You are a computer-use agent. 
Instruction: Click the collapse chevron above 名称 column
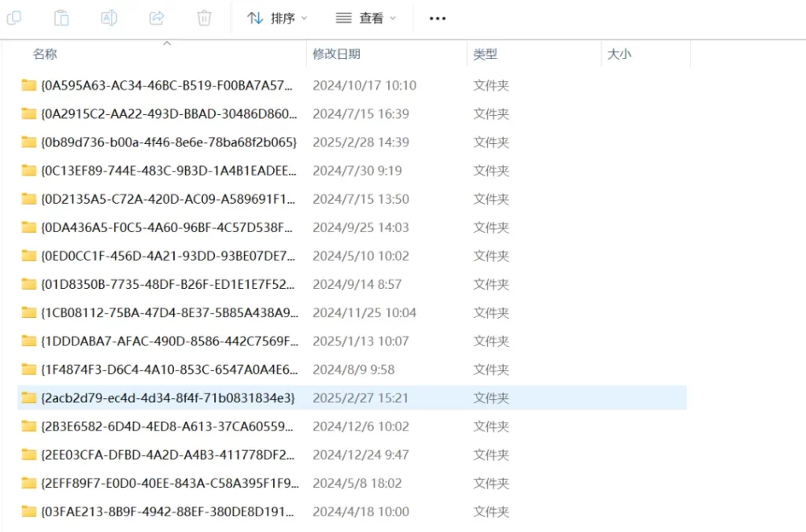(167, 43)
